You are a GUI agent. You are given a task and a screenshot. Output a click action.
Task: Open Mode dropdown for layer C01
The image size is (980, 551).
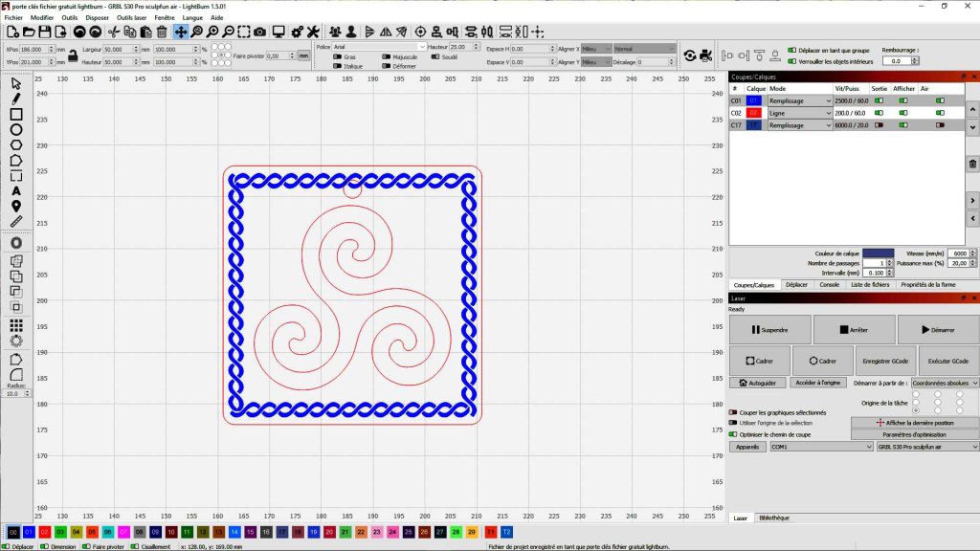800,100
